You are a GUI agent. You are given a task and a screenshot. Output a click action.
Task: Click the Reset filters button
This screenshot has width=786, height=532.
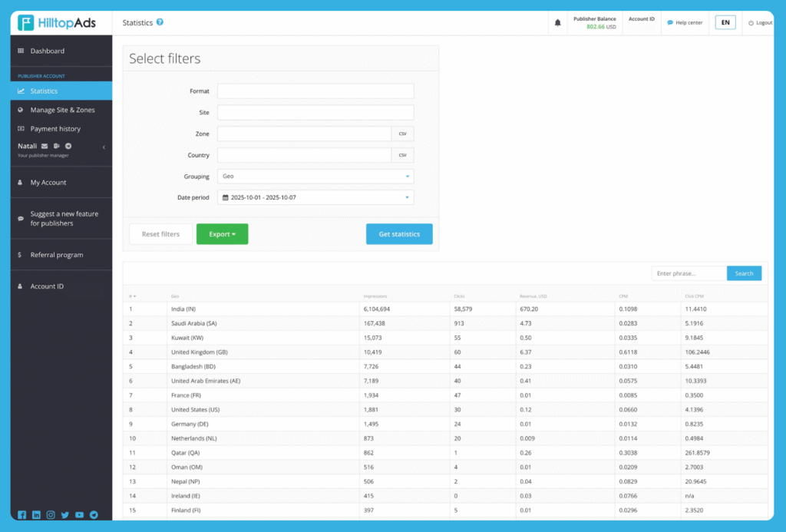[x=160, y=234]
